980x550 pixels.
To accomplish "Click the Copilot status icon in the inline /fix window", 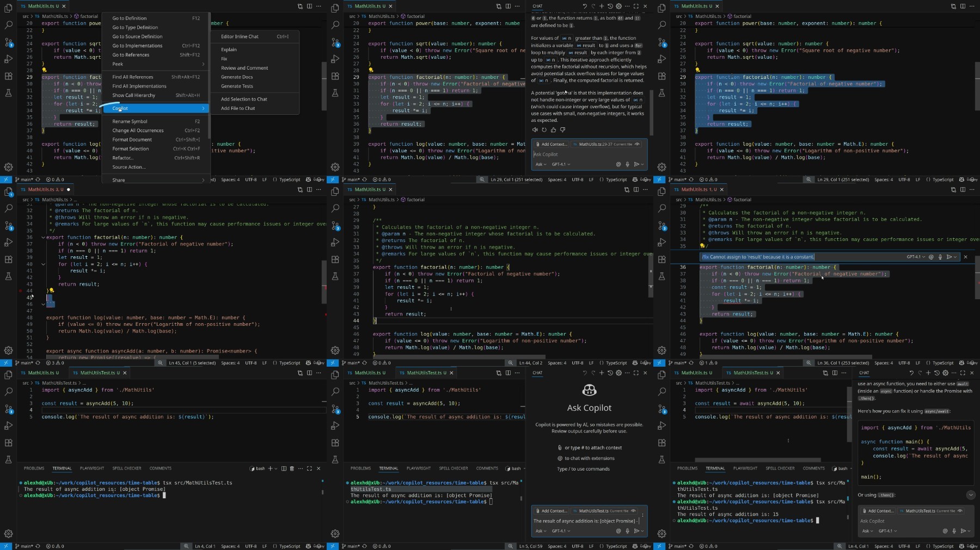I will [961, 363].
